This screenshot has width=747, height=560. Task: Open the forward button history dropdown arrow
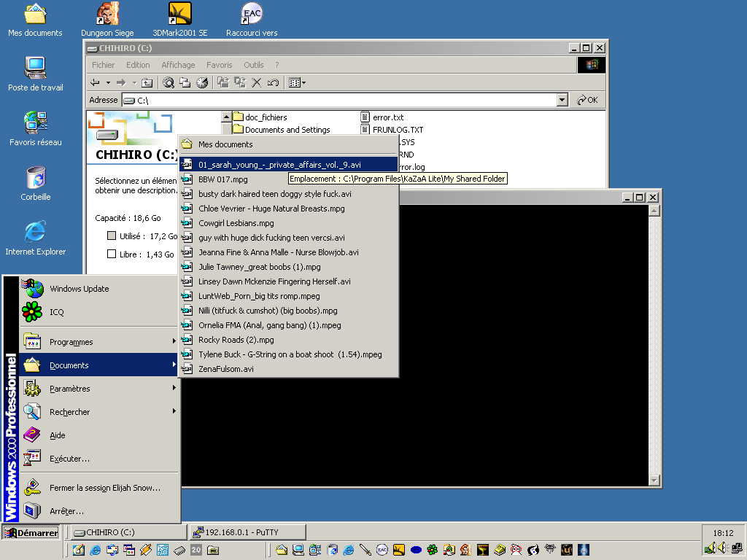point(134,83)
